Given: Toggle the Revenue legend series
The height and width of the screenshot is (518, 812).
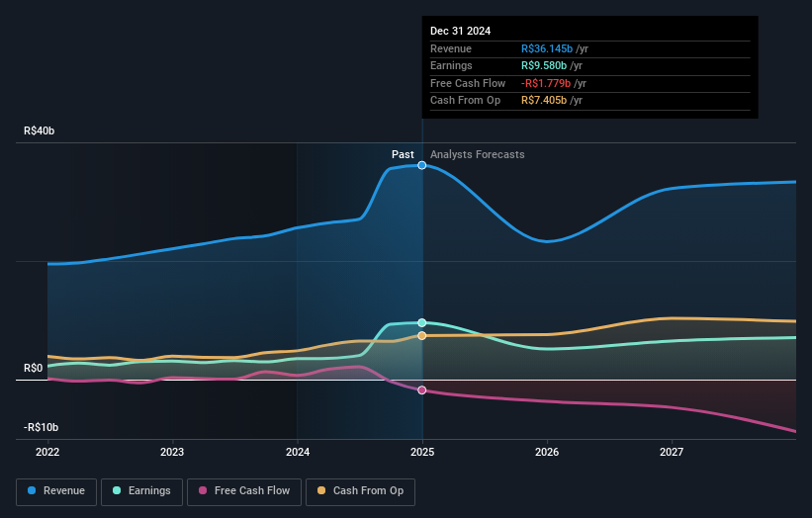Looking at the screenshot, I should [x=56, y=491].
